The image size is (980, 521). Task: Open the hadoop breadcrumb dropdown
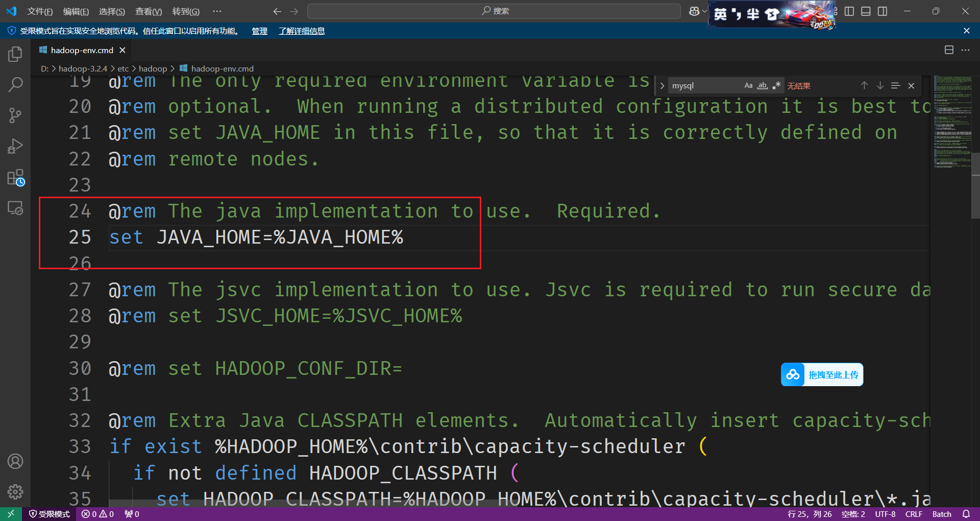point(153,68)
